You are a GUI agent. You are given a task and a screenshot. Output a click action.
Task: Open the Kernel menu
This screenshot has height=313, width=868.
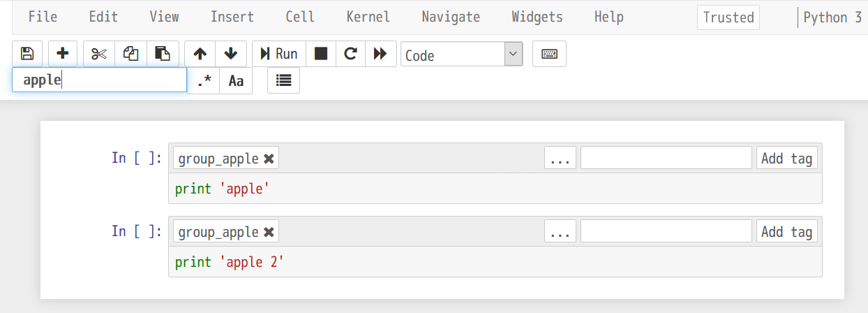(x=368, y=17)
